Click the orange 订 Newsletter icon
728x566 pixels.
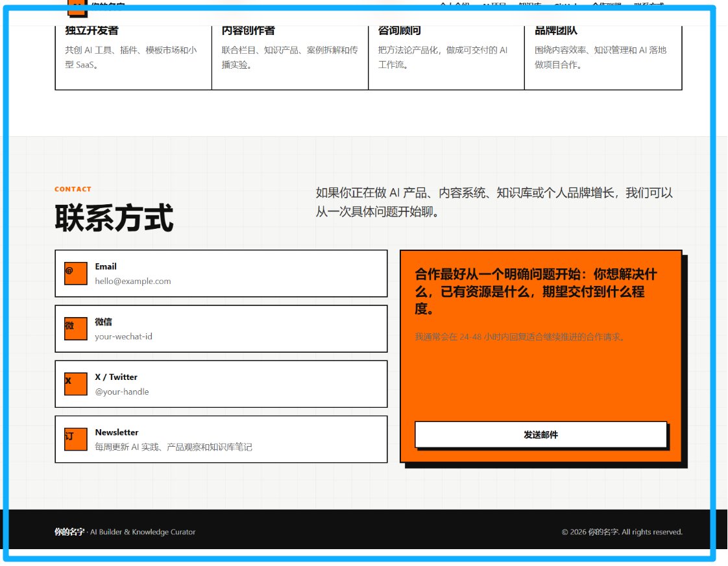pyautogui.click(x=76, y=439)
